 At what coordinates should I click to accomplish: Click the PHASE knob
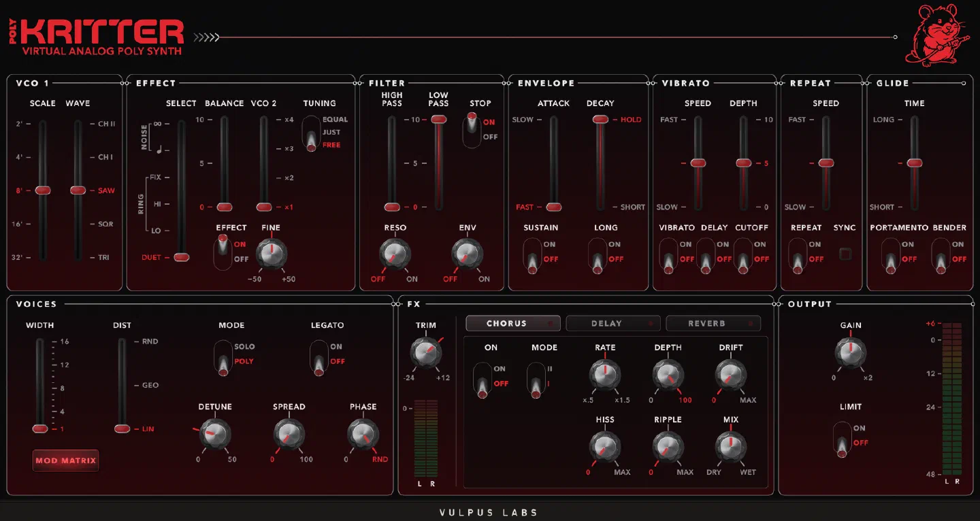363,434
